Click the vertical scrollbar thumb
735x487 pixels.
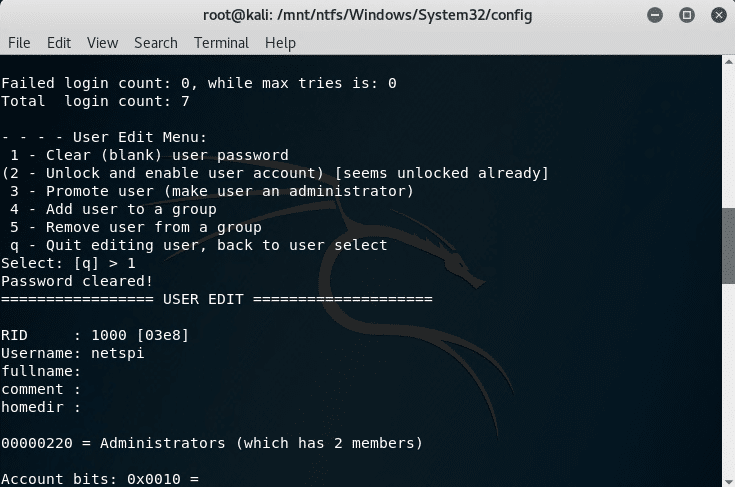(x=728, y=246)
